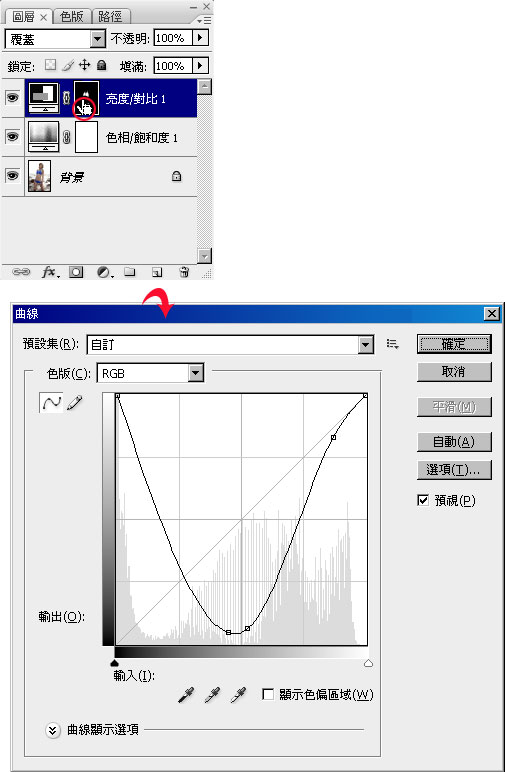Pick the gray point eyedropper
The image size is (505, 772).
pyautogui.click(x=212, y=695)
